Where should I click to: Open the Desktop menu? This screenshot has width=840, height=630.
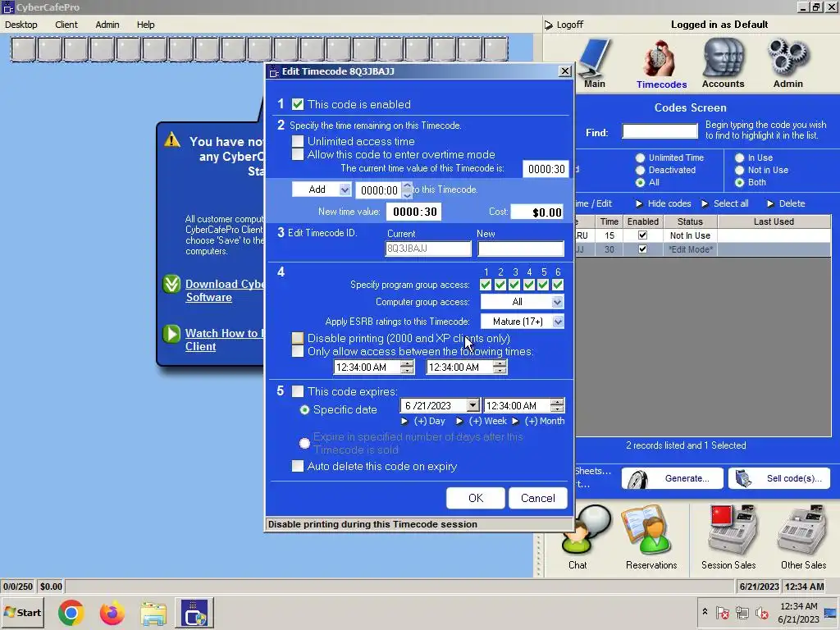click(x=21, y=25)
